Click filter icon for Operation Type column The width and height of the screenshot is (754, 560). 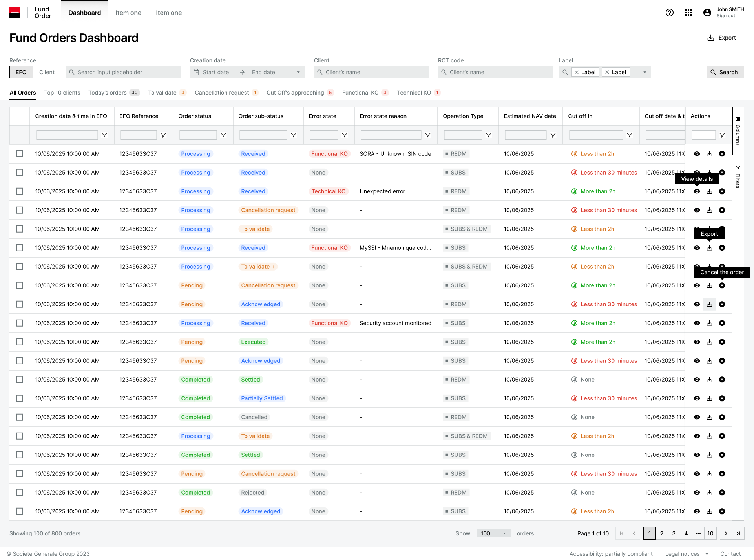click(x=489, y=135)
